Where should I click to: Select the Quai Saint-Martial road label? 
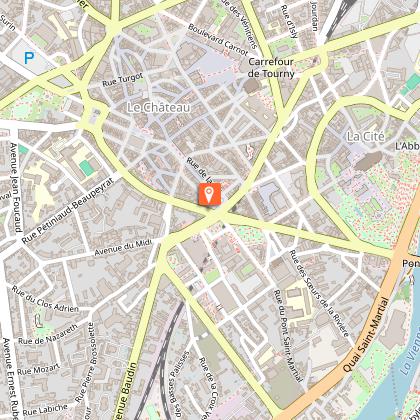click(366, 335)
